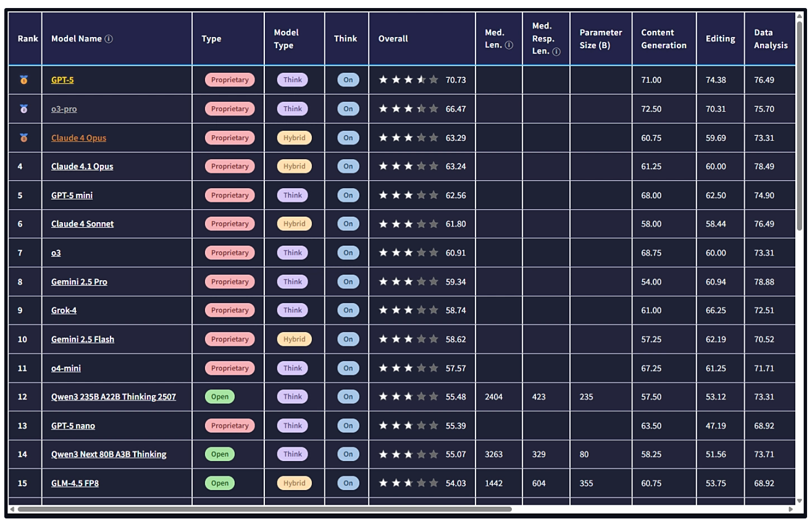Open the Claude 4.1 Opus model link

82,167
